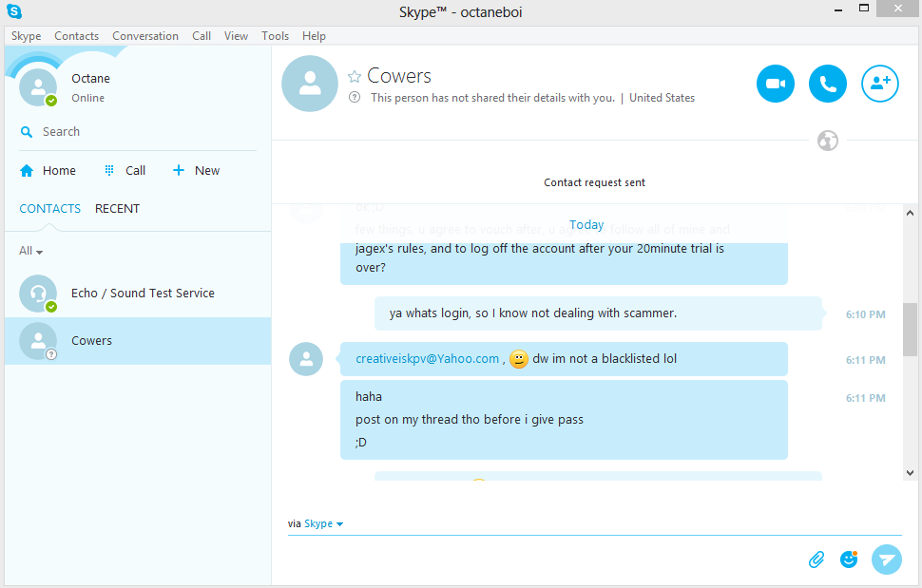922x588 pixels.
Task: Click the wink emoticon in the message
Action: [518, 359]
